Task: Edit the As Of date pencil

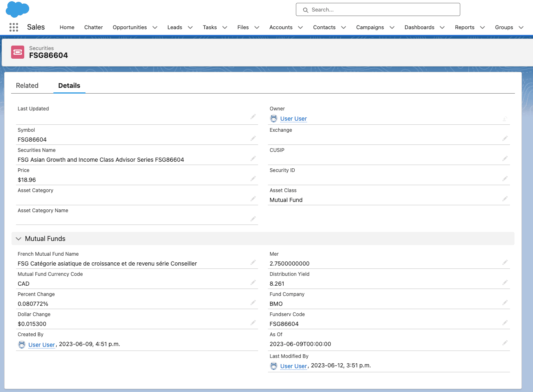Action: tap(505, 343)
